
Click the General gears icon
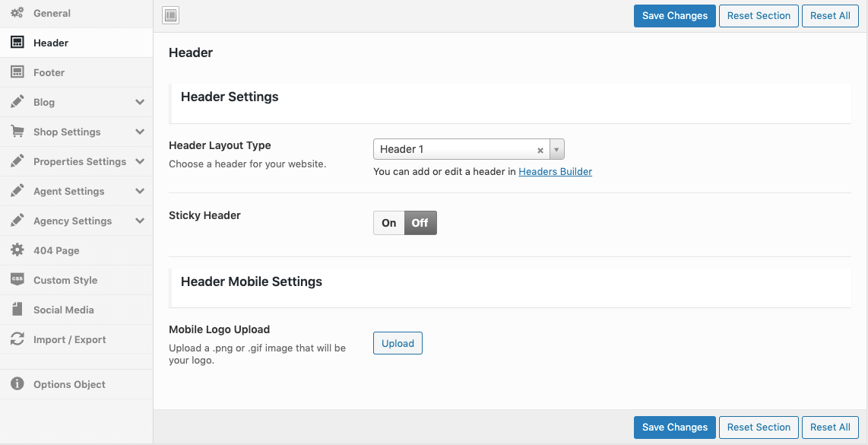point(17,13)
